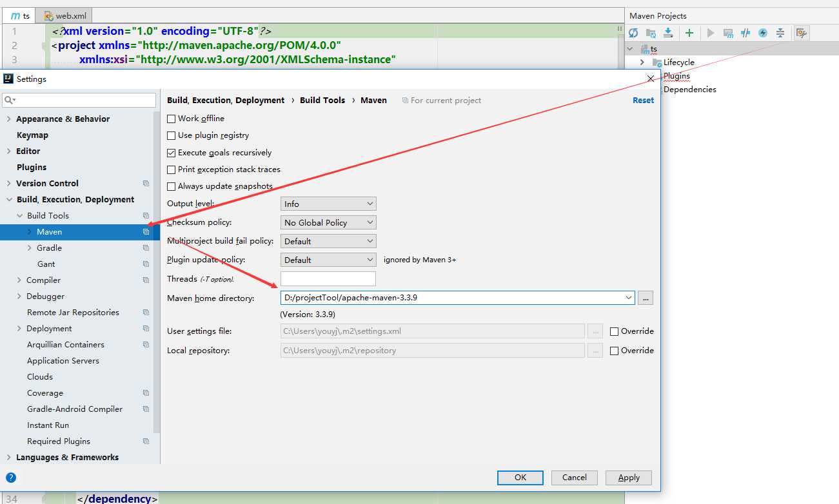
Task: Open Multiproject build fail policy dropdown
Action: click(328, 241)
